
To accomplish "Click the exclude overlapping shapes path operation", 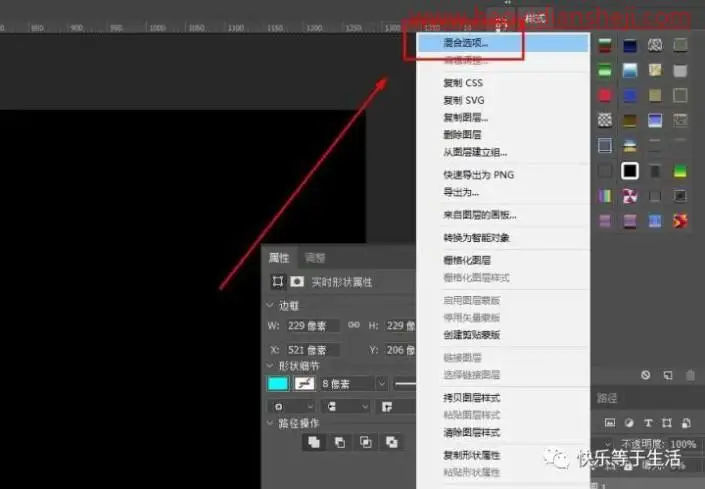I will pyautogui.click(x=392, y=442).
